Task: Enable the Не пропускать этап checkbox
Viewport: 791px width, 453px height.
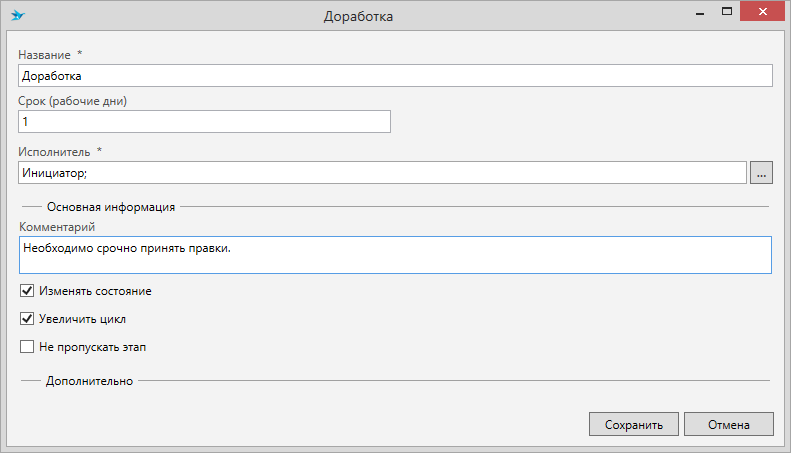Action: click(27, 347)
